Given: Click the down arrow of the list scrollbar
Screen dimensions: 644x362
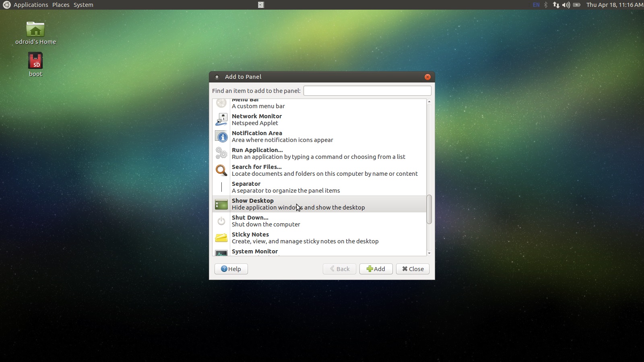Looking at the screenshot, I should pos(429,253).
